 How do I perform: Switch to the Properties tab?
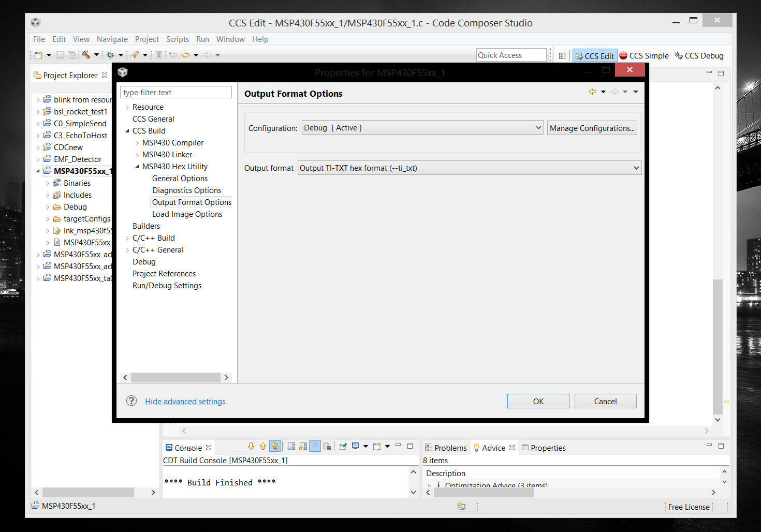544,448
